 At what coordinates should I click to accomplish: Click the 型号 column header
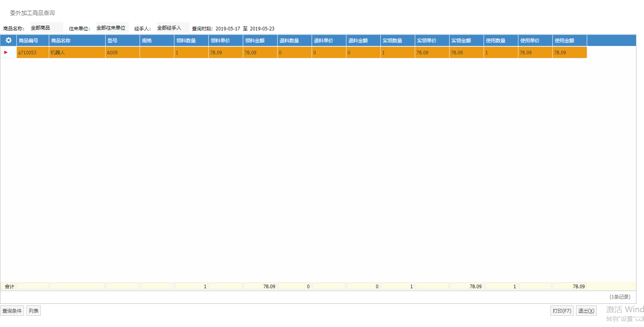(122, 40)
